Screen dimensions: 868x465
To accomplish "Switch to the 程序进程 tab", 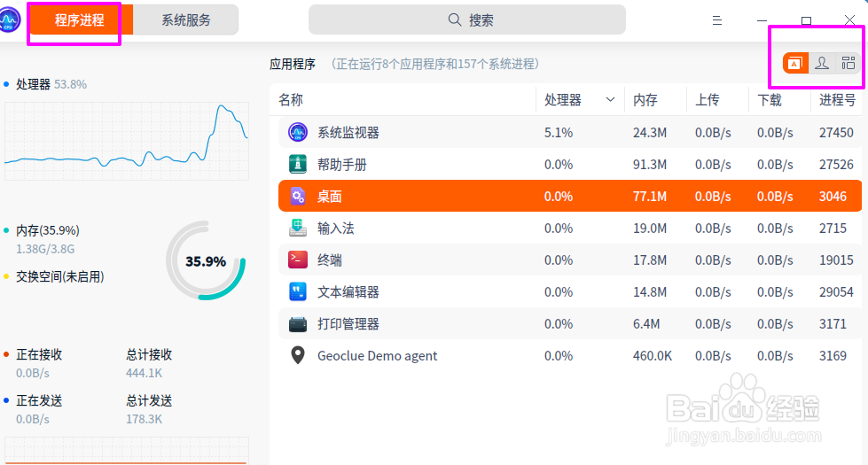I will pos(80,20).
